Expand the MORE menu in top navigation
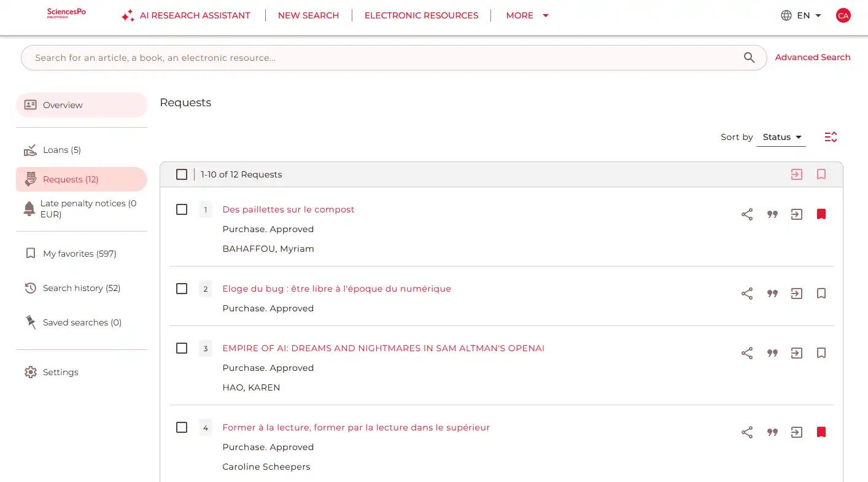Image resolution: width=868 pixels, height=482 pixels. point(527,15)
